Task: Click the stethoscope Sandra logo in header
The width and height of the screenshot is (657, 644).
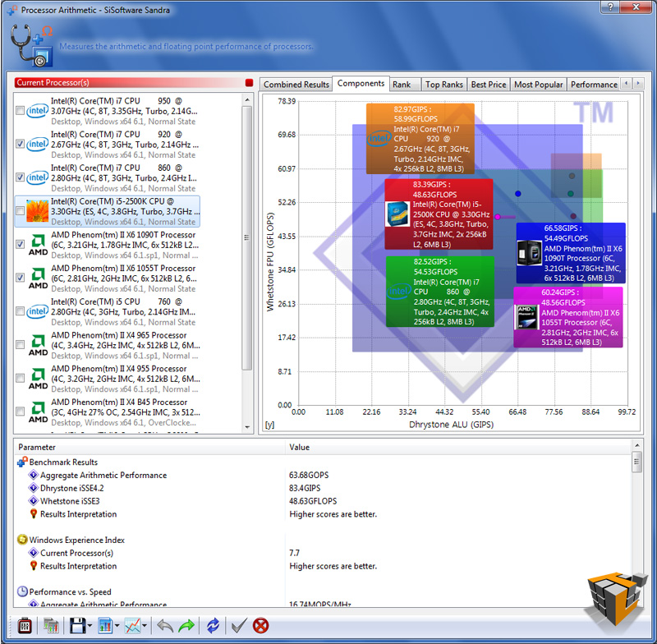Action: point(31,45)
